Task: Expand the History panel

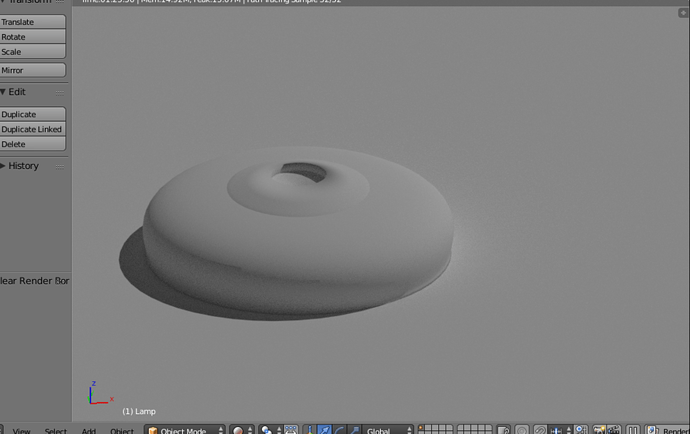Action: coord(3,166)
